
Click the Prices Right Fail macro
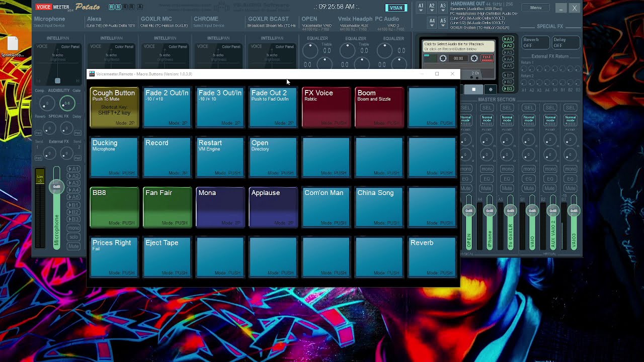pyautogui.click(x=114, y=257)
